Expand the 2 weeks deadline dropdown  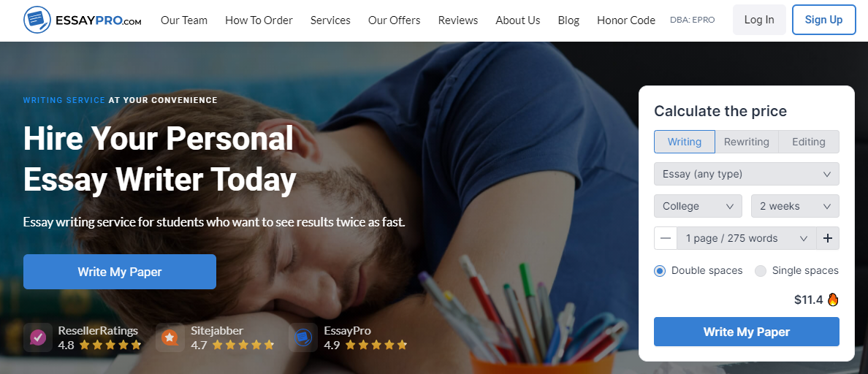(x=795, y=206)
